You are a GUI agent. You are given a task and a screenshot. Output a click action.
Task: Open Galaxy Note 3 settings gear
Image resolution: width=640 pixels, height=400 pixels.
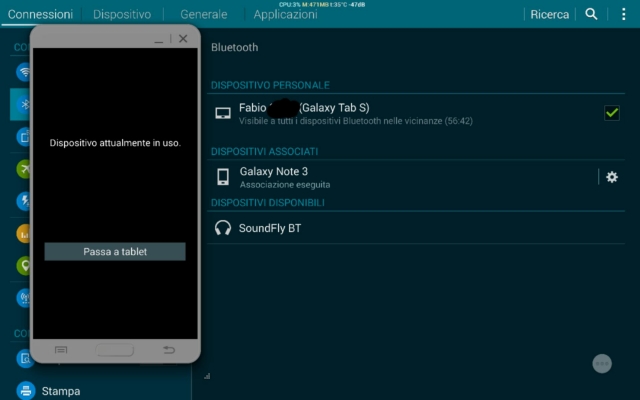611,177
